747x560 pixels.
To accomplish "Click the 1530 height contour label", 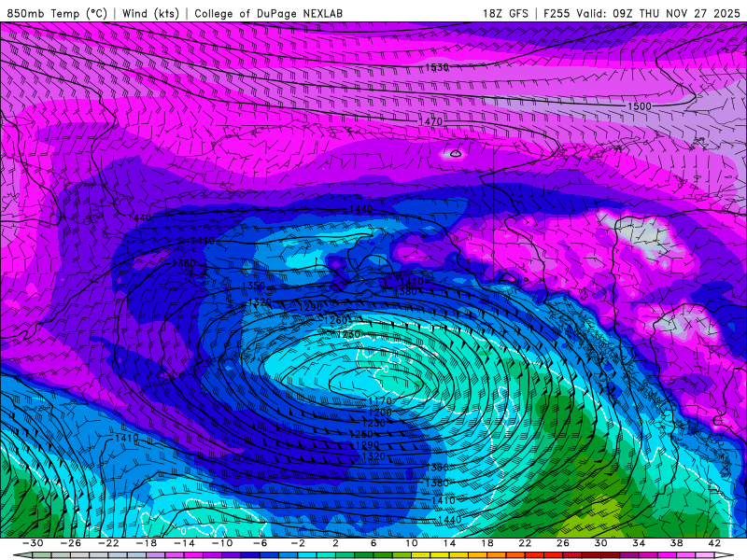I will coord(437,67).
